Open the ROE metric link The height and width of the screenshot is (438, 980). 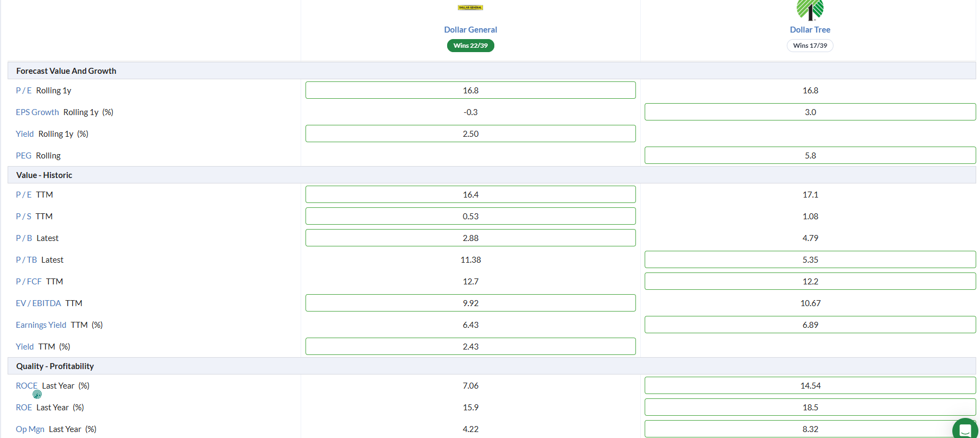(24, 408)
